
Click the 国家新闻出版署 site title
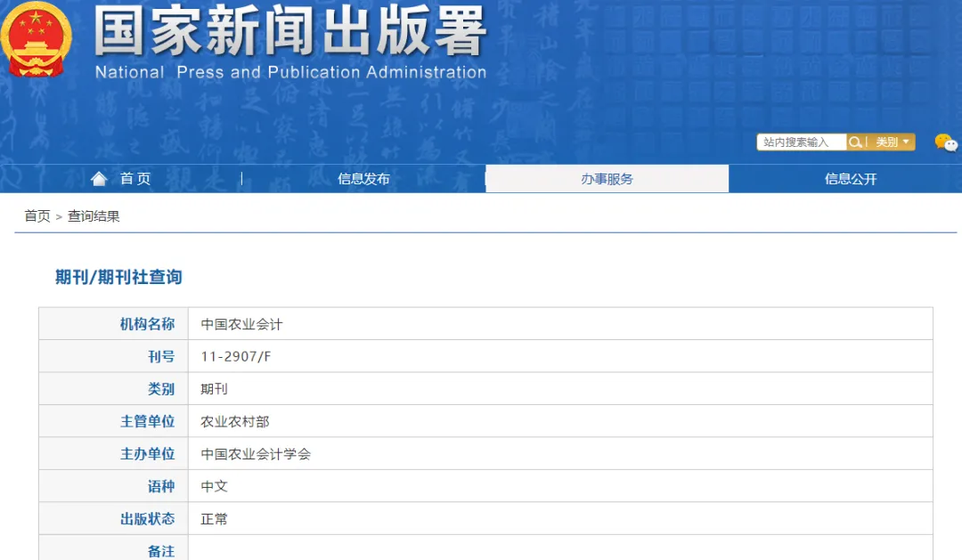290,31
